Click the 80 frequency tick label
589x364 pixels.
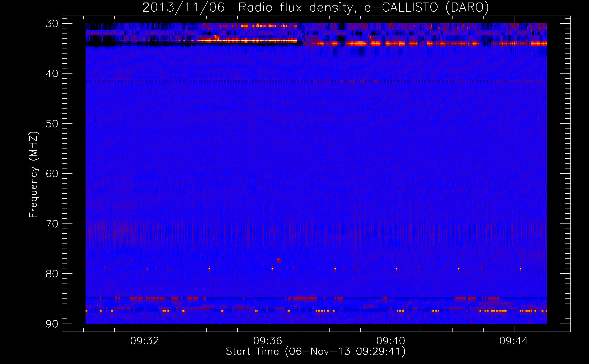pos(52,274)
